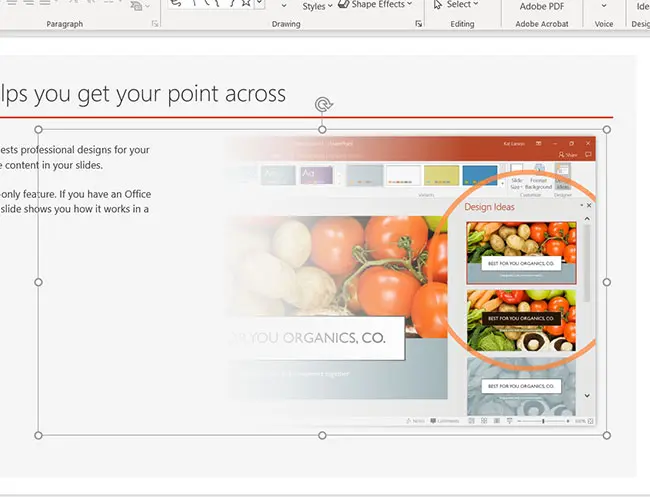
Task: Click the bottom-right corner resize handle
Action: (607, 435)
